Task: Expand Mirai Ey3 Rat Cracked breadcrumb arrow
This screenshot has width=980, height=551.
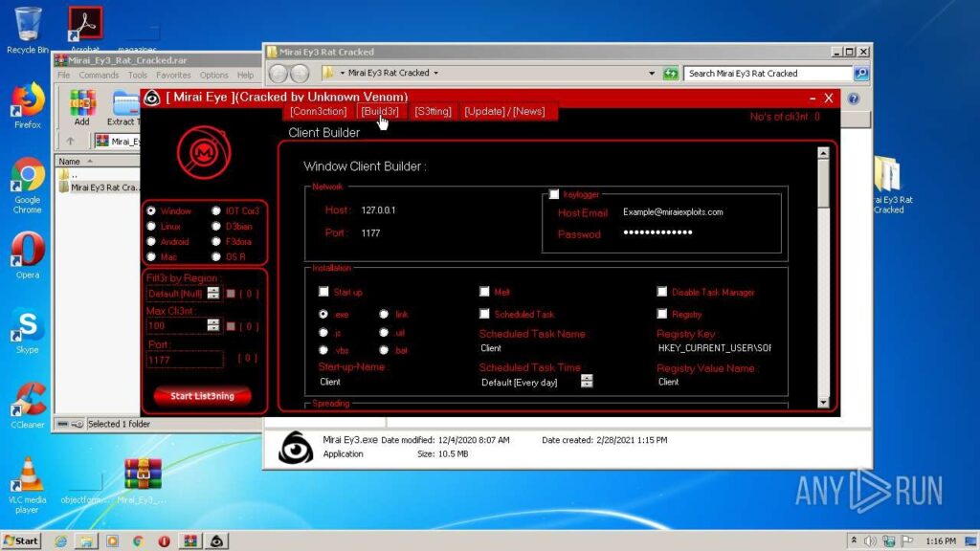Action: coord(435,73)
